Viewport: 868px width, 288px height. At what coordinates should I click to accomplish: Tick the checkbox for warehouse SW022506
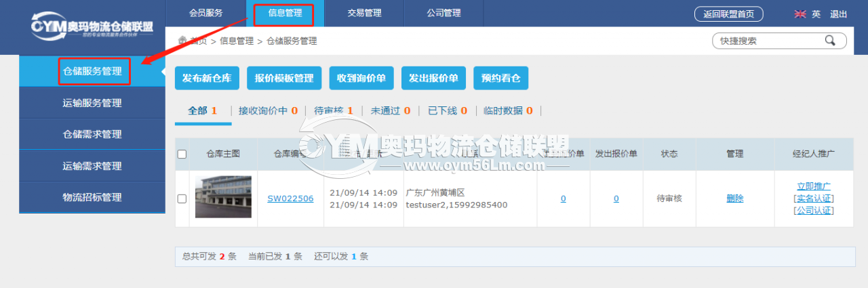pyautogui.click(x=182, y=199)
